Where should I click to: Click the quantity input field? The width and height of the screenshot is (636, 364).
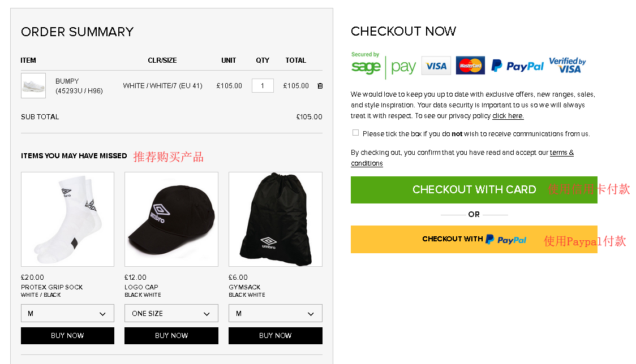coord(263,86)
